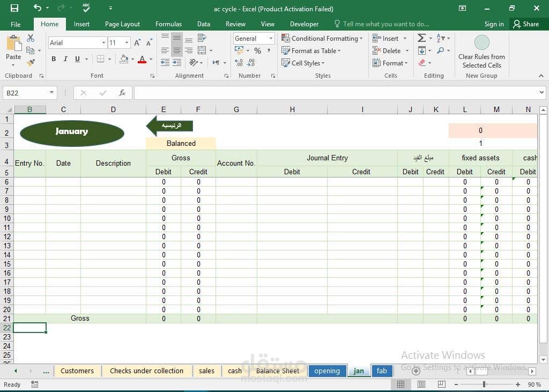Click the green arrow home button
Image resolution: width=549 pixels, height=392 pixels.
[169, 126]
